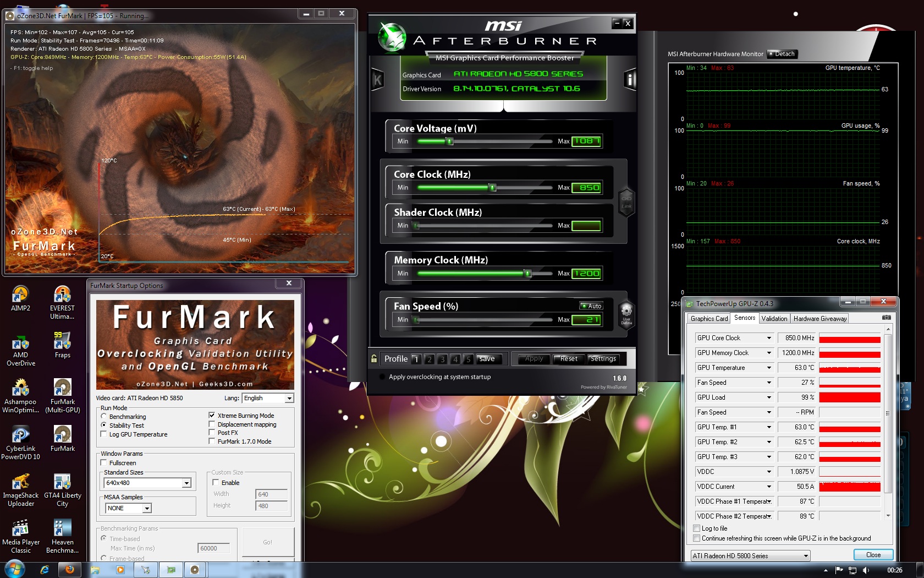
Task: Select Afterburner profile slot 3
Action: [x=442, y=359]
